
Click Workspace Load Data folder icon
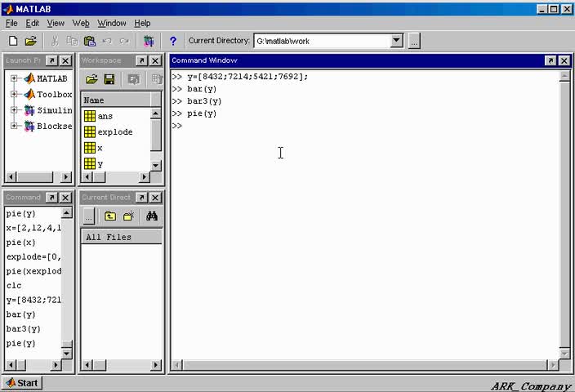91,79
